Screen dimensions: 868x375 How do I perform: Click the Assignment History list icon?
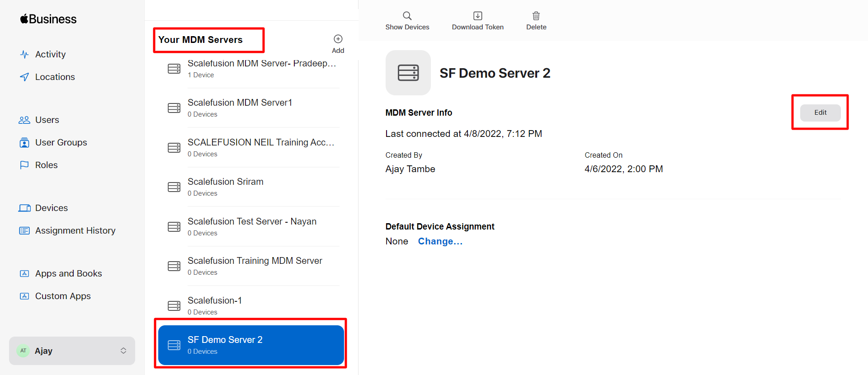(24, 231)
